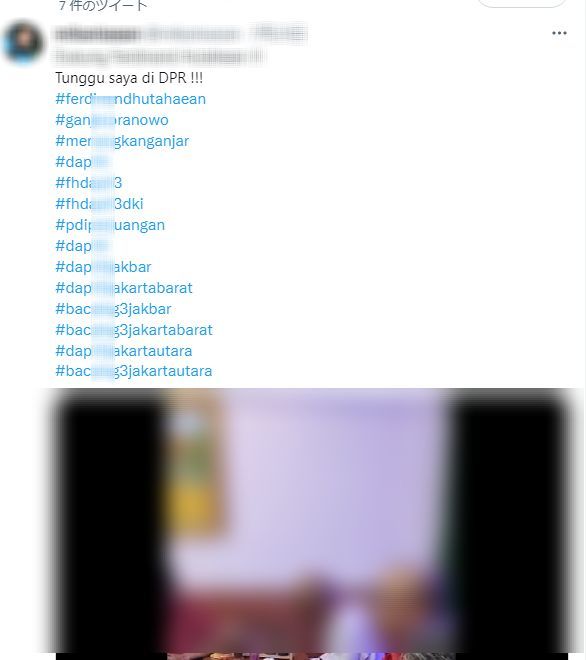Open the hashtag ending in gkanganjar
This screenshot has height=660, width=586.
[122, 141]
